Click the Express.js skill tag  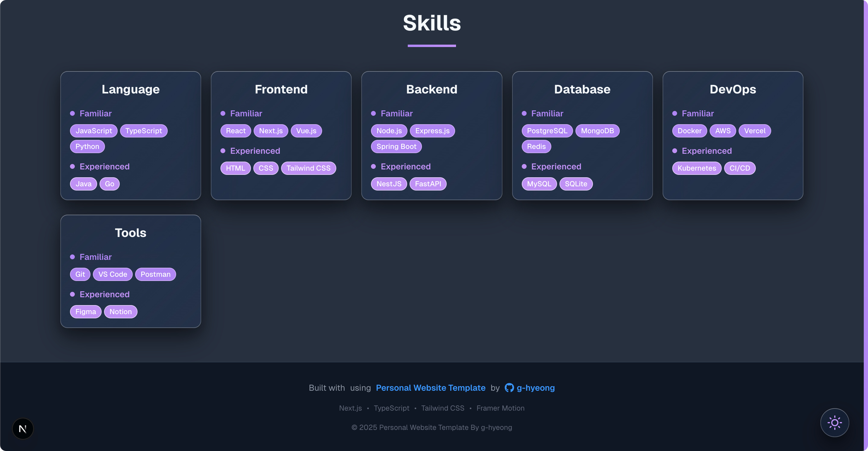432,131
